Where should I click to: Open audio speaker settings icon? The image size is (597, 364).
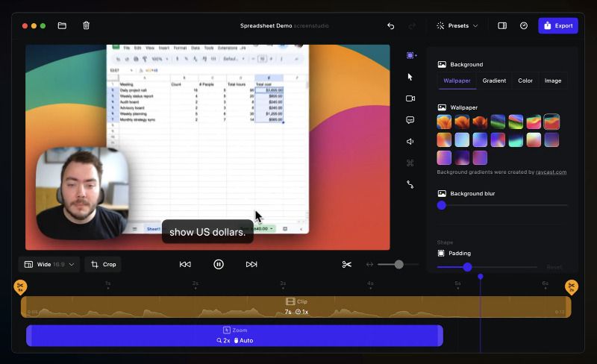(410, 142)
